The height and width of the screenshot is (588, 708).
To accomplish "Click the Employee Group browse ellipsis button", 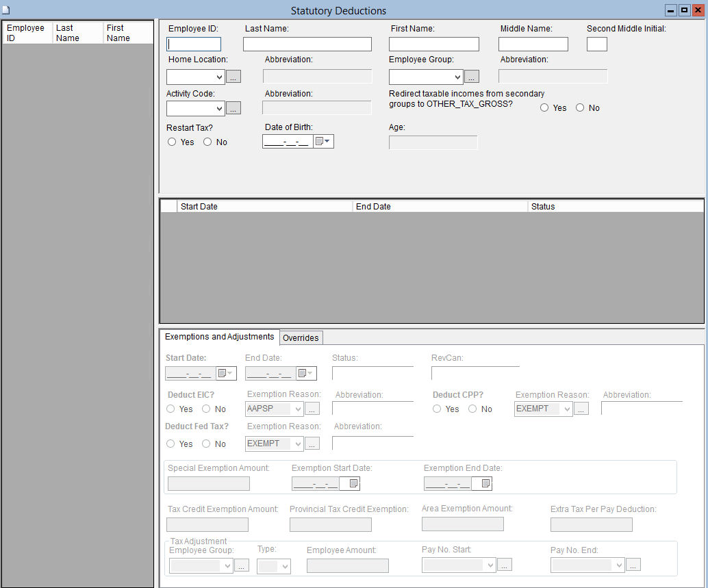I will point(472,77).
